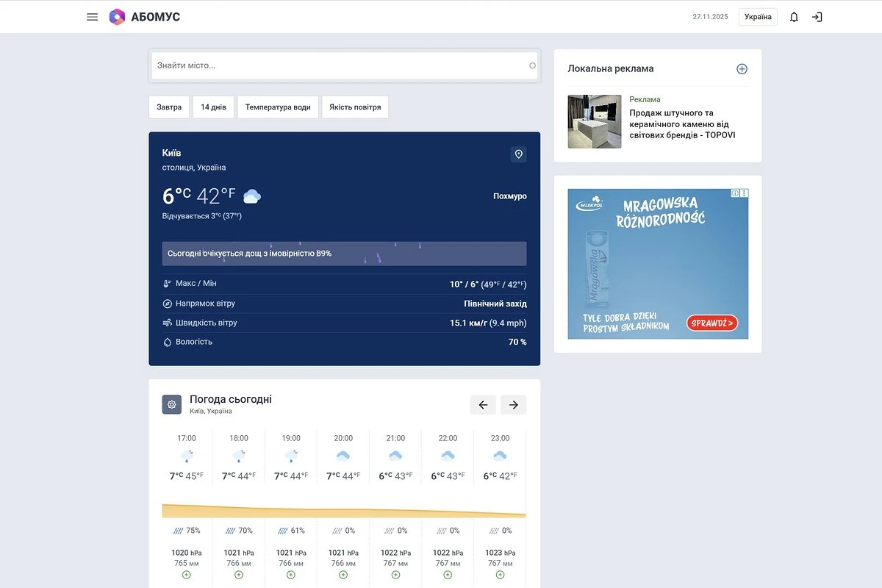Viewport: 882px width, 588px height.
Task: Open the Україна country selector
Action: point(758,17)
